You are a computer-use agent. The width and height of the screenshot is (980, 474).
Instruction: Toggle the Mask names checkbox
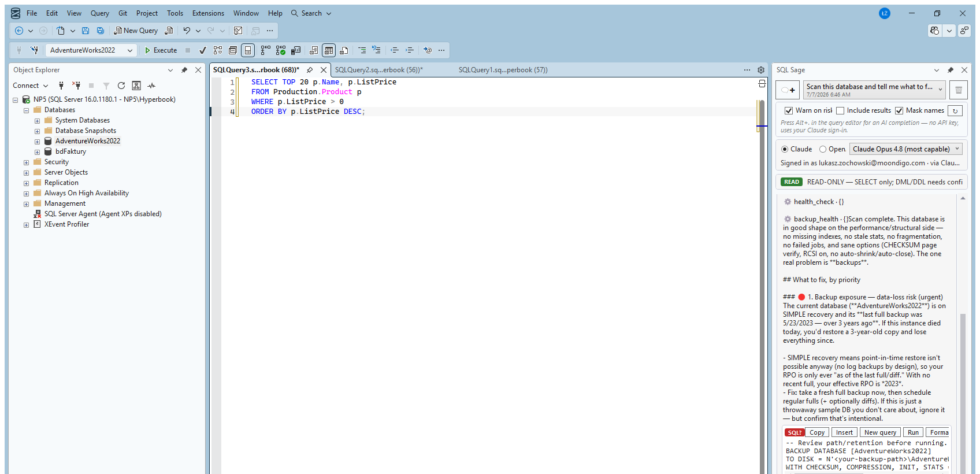pos(899,110)
